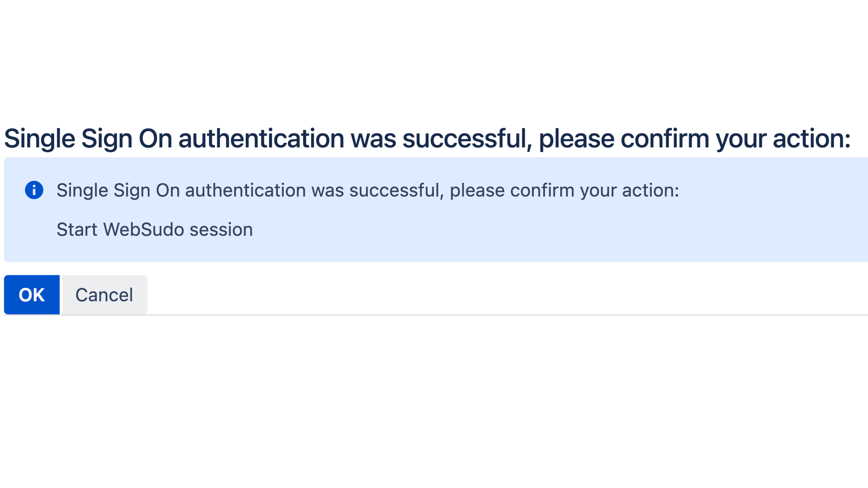Image resolution: width=868 pixels, height=488 pixels.
Task: Click the horizontal divider line below the buttons
Action: coord(436,315)
